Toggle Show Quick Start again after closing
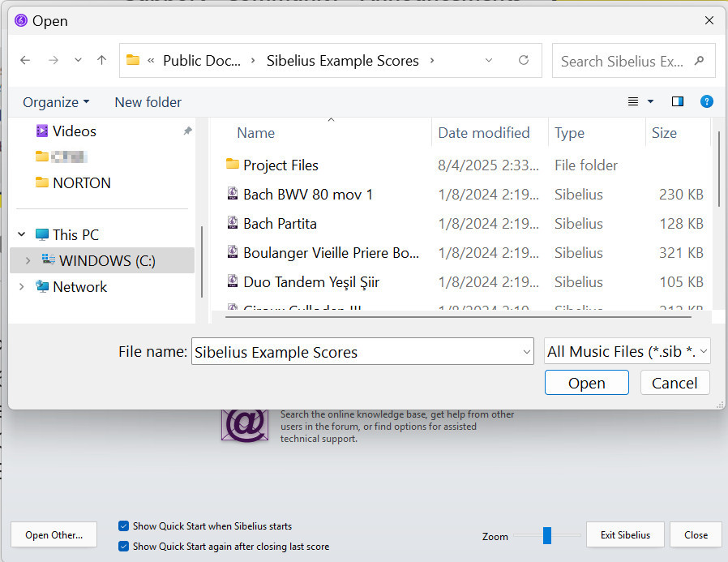The image size is (728, 562). (123, 547)
